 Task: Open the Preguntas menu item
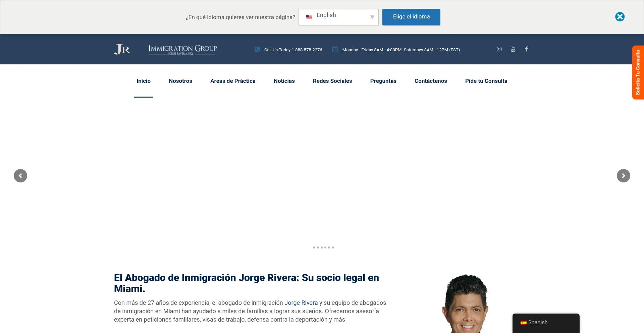[383, 81]
